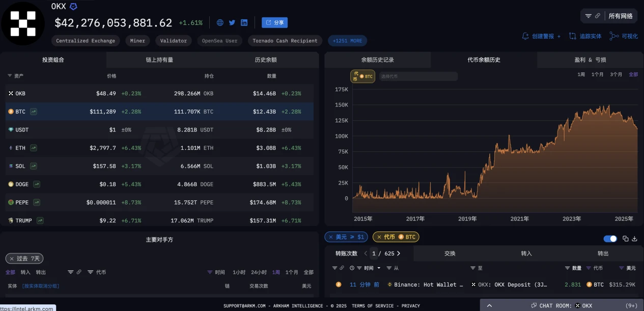Expand the 时间 sort dropdown in transfers
This screenshot has height=311, width=644.
coord(379,268)
